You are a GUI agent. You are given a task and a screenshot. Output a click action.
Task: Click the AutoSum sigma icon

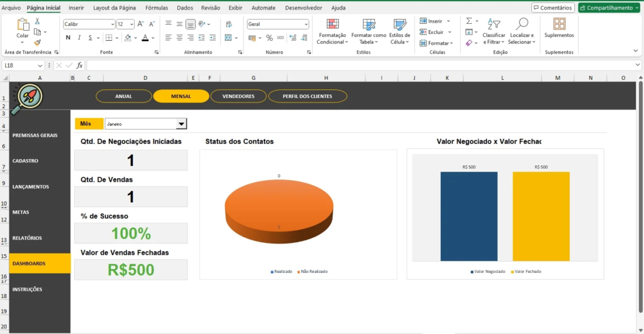469,21
